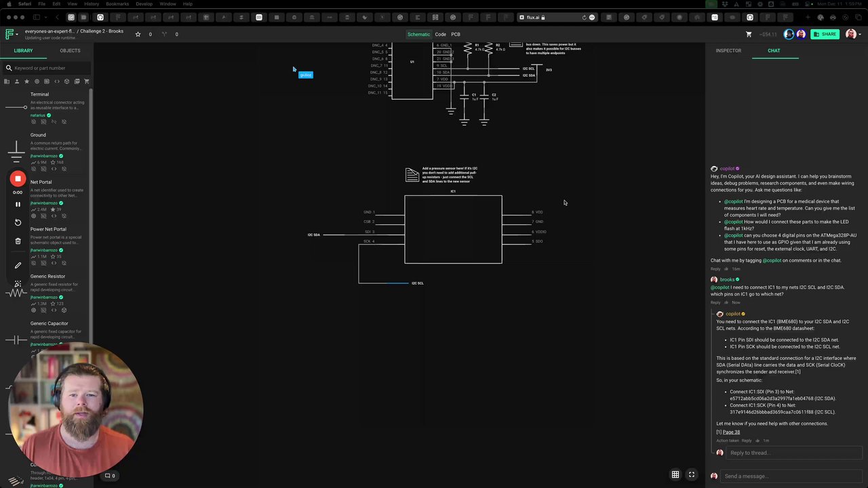This screenshot has height=488, width=868.
Task: Select the Terminal library part
Action: pyautogui.click(x=46, y=108)
